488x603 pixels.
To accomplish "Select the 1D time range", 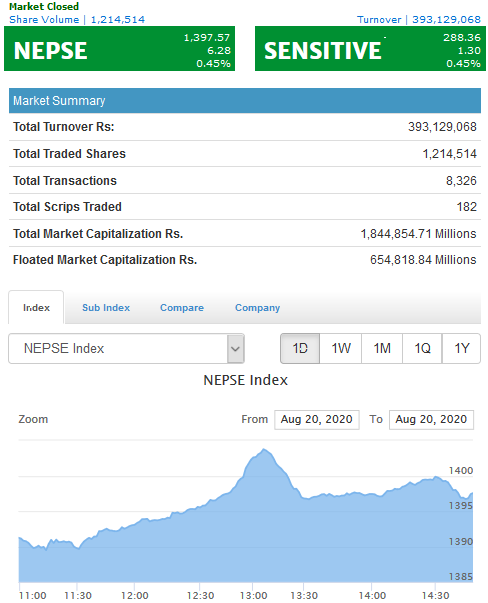I will coord(300,348).
